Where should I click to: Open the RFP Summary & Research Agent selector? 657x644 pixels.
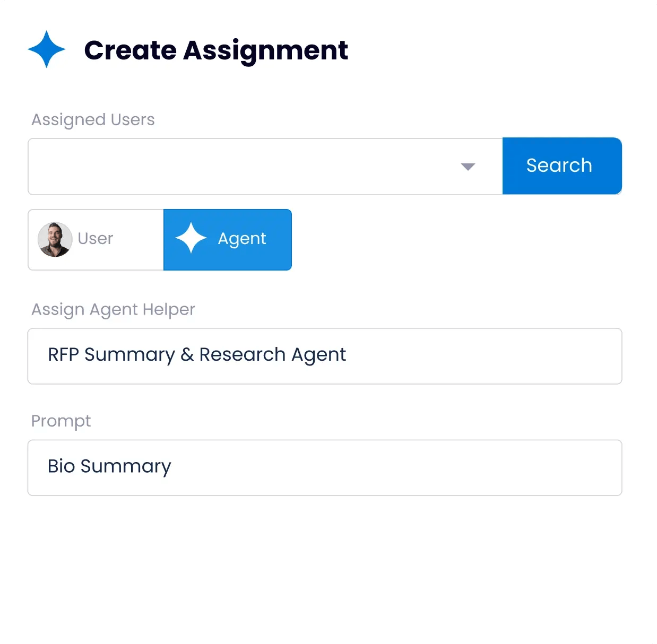coord(324,355)
